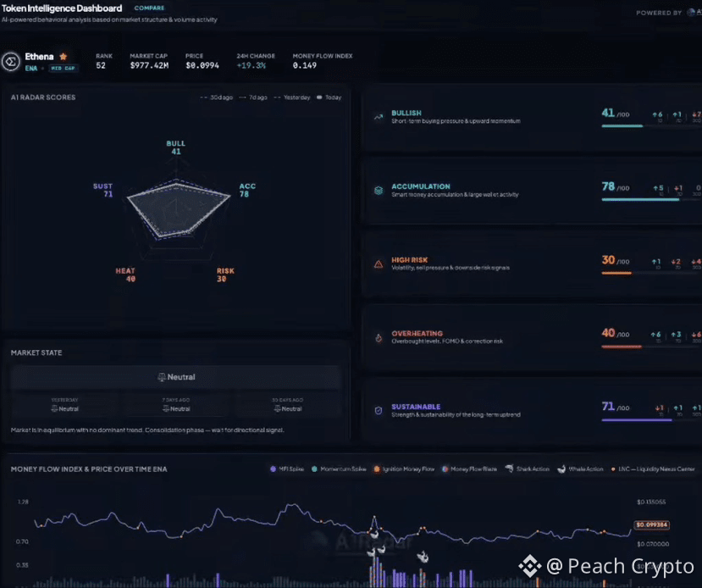Screen dimensions: 702x588
Task: Click the Neutral market state bar
Action: (176, 377)
